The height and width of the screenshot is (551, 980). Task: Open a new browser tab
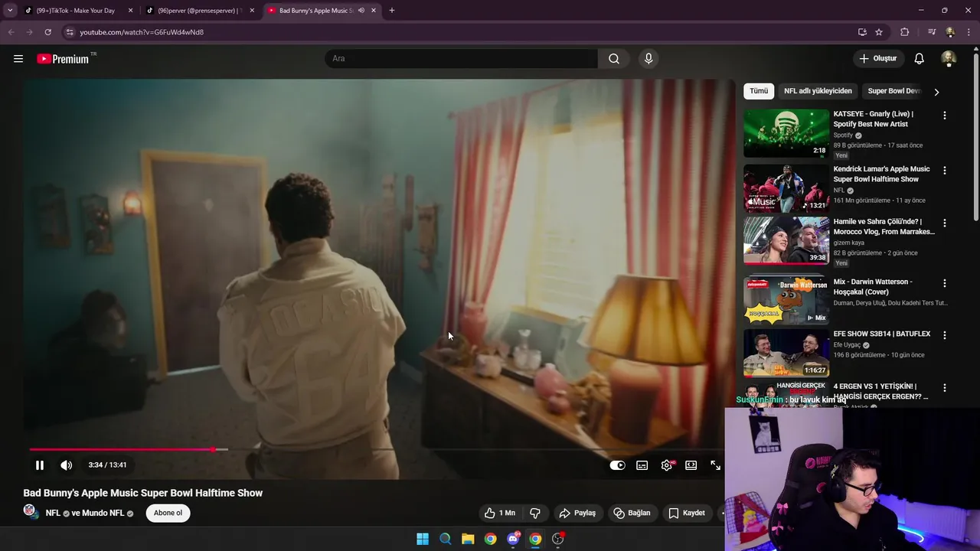coord(392,11)
